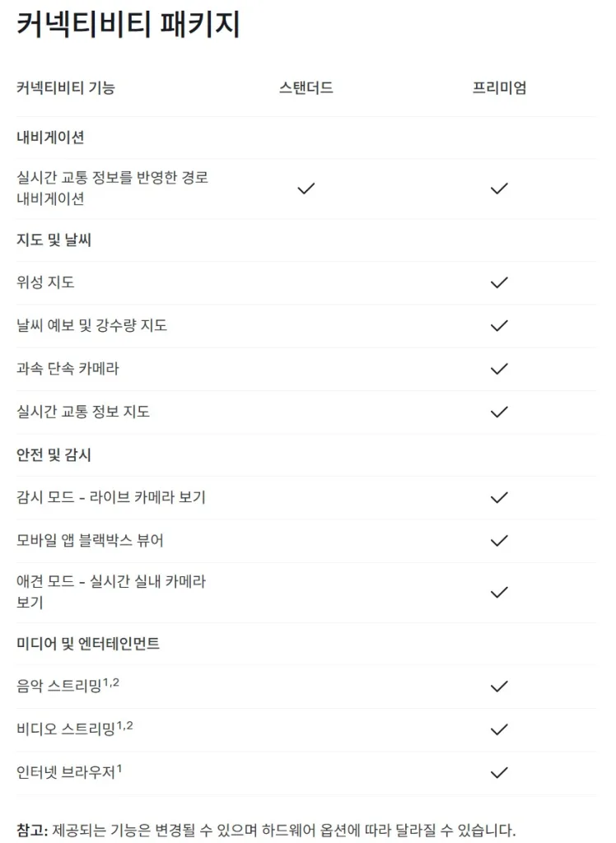Click the 지도 및 날씨 section heading
The image size is (616, 843).
point(54,240)
